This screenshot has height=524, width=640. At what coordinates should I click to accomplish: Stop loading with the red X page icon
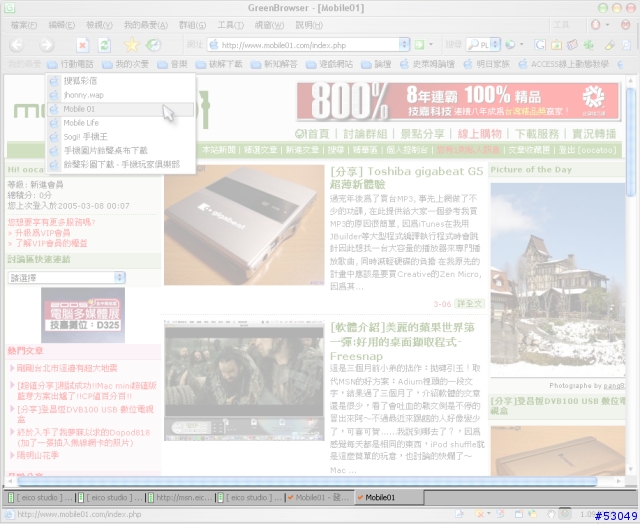(x=82, y=45)
